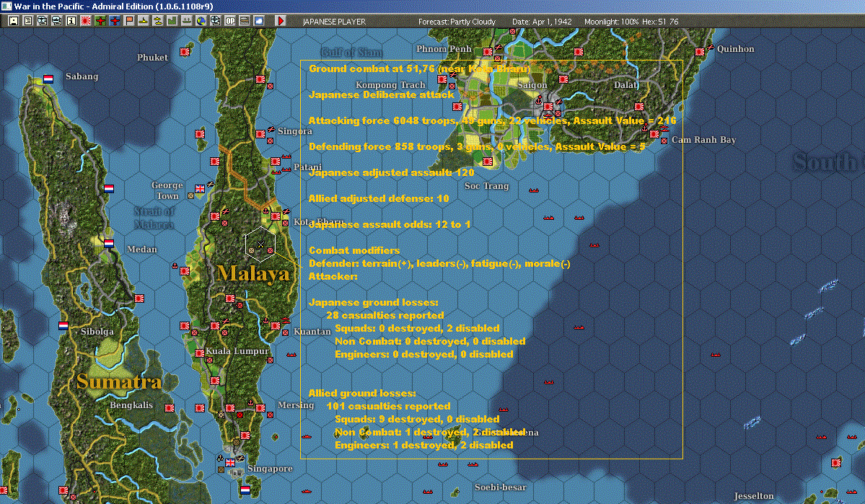The image size is (865, 504).
Task: Click the British flag at George Town
Action: coord(200,189)
